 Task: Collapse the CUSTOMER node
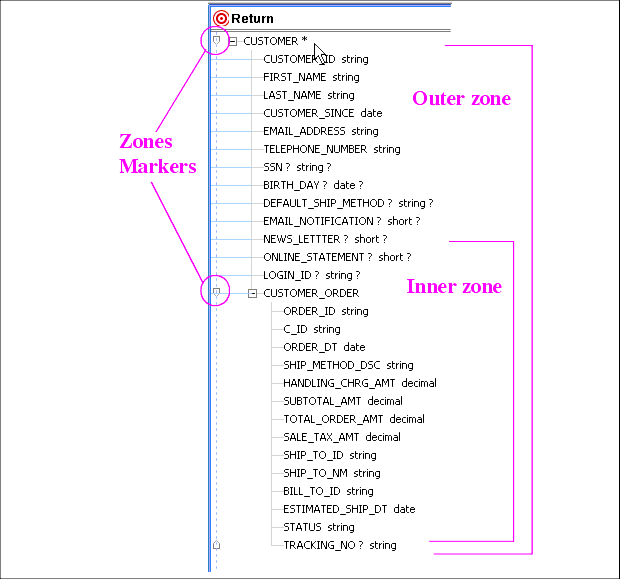click(233, 42)
